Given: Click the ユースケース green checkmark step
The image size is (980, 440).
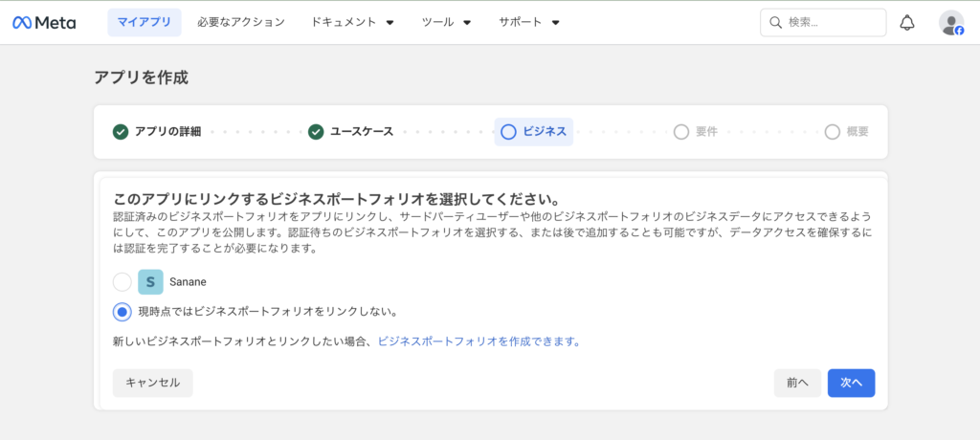Looking at the screenshot, I should (316, 132).
